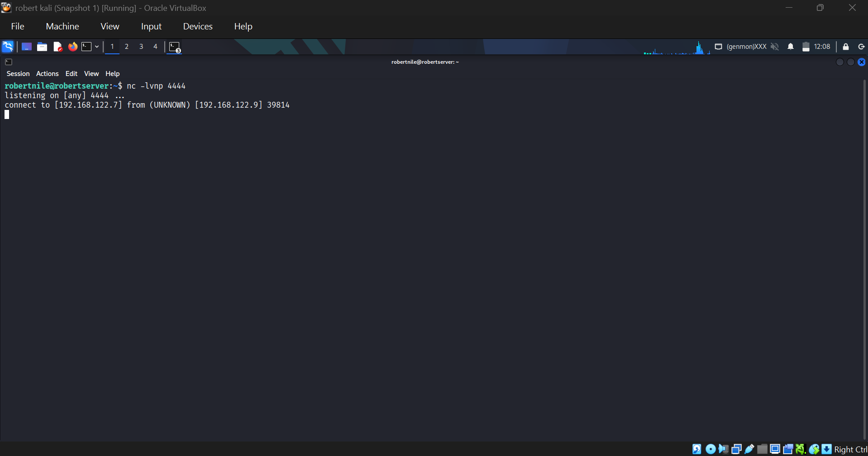Switch to workspace 3
Screen dimensions: 868x456
pyautogui.click(x=141, y=47)
